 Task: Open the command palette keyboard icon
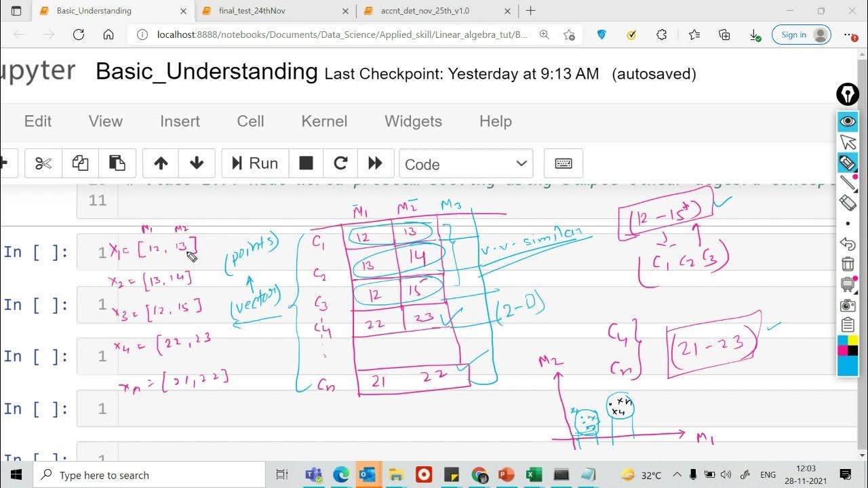point(563,163)
